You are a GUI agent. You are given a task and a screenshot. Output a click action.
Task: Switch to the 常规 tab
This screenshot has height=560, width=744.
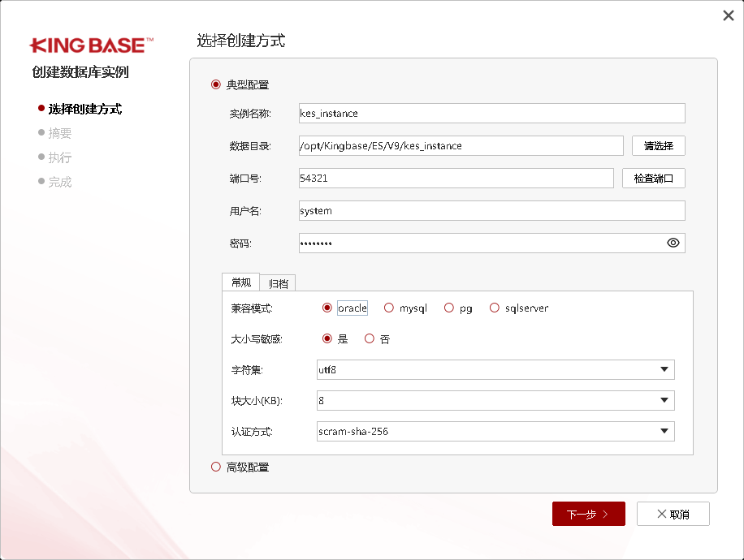(241, 282)
